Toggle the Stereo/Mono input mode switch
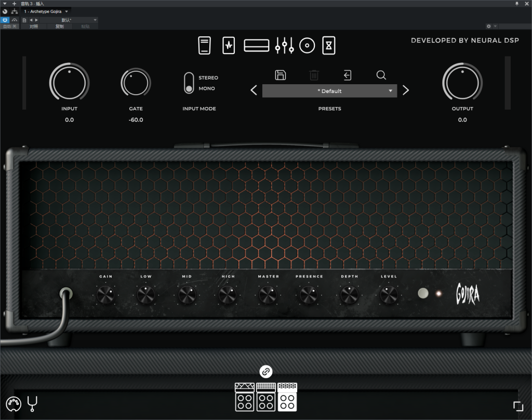 [x=189, y=83]
